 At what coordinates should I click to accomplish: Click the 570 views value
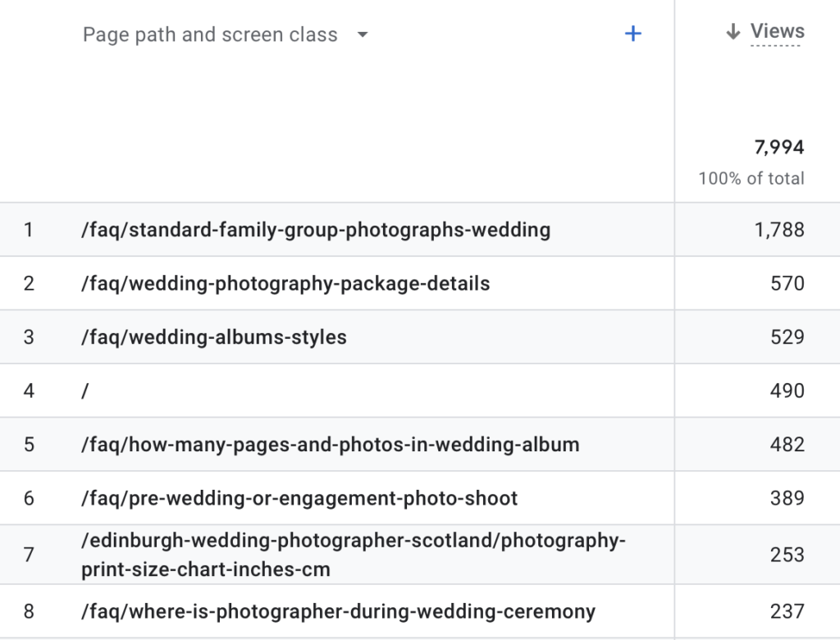(x=787, y=284)
